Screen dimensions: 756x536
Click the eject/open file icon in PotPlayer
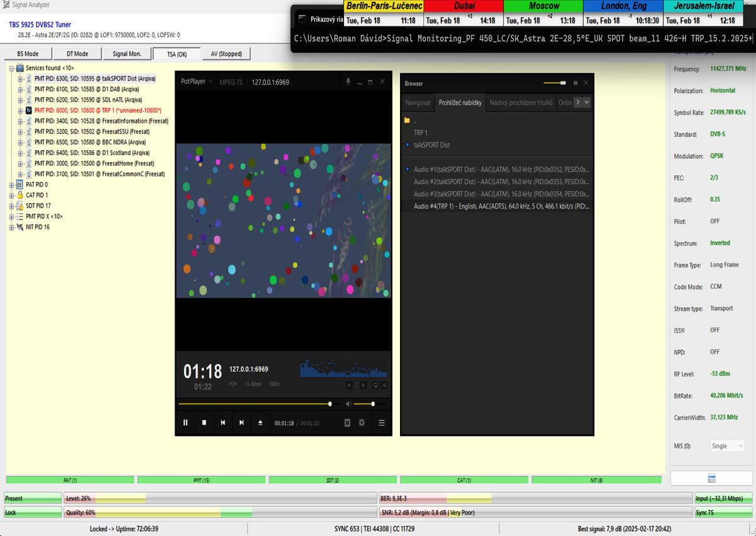pyautogui.click(x=261, y=422)
